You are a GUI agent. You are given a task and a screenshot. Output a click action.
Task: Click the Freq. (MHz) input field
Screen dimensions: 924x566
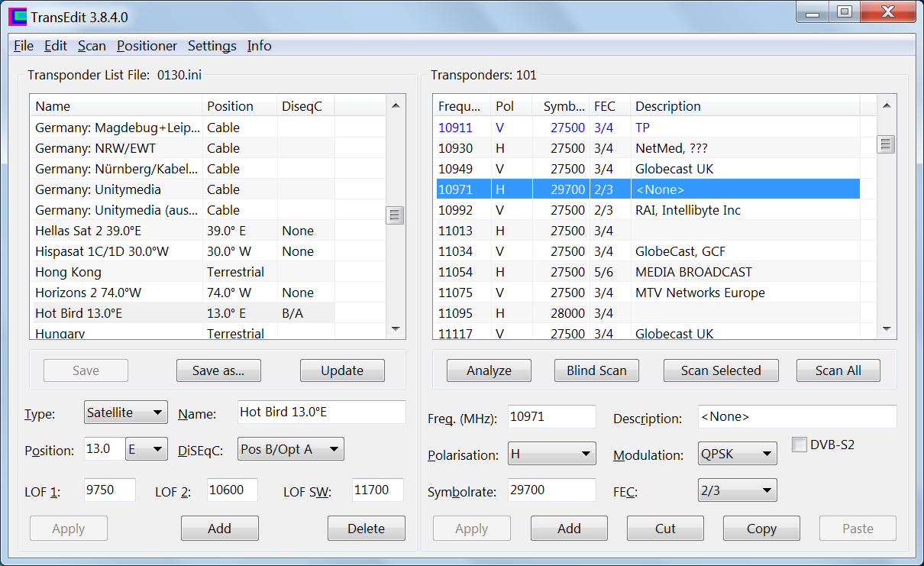point(551,417)
